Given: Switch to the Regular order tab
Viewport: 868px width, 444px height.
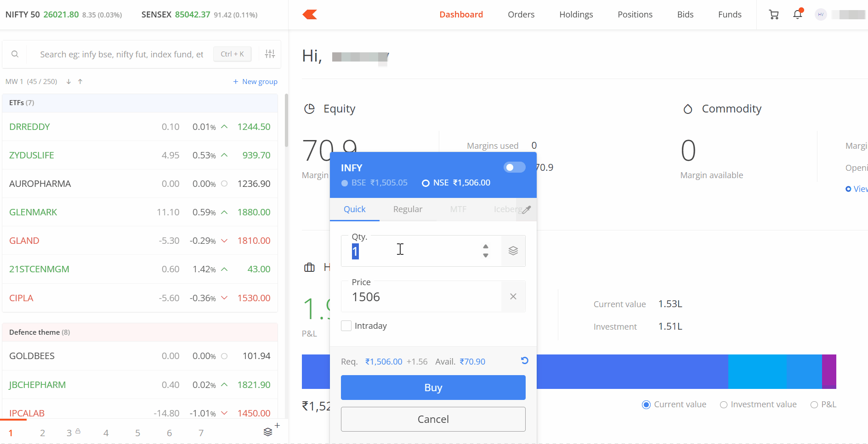Looking at the screenshot, I should 408,209.
